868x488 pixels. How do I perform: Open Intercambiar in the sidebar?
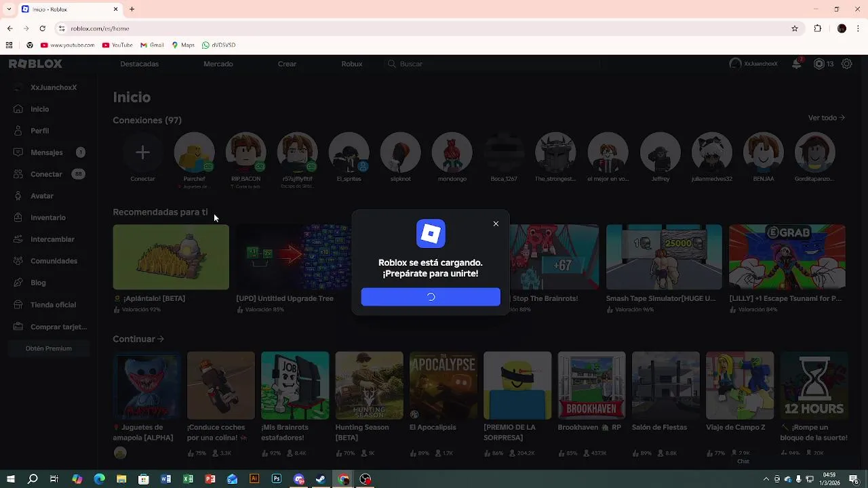coord(52,239)
